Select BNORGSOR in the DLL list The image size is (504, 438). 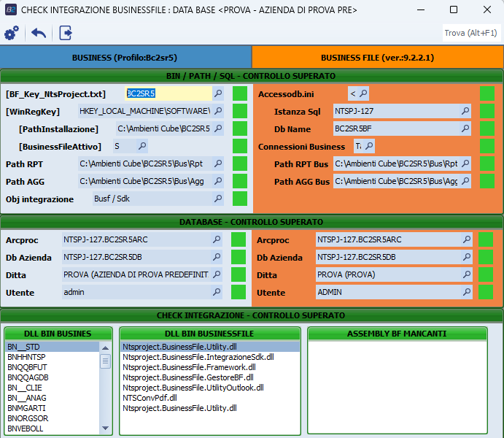click(53, 418)
